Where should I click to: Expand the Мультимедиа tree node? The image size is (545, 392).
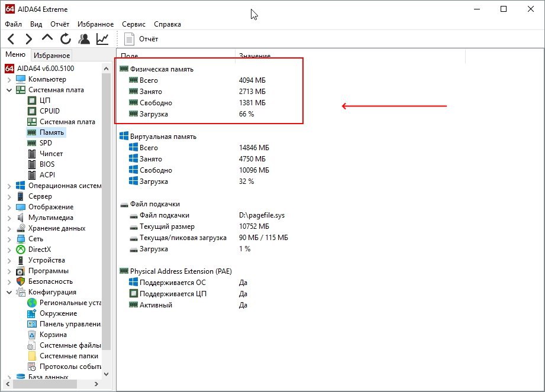[x=9, y=218]
